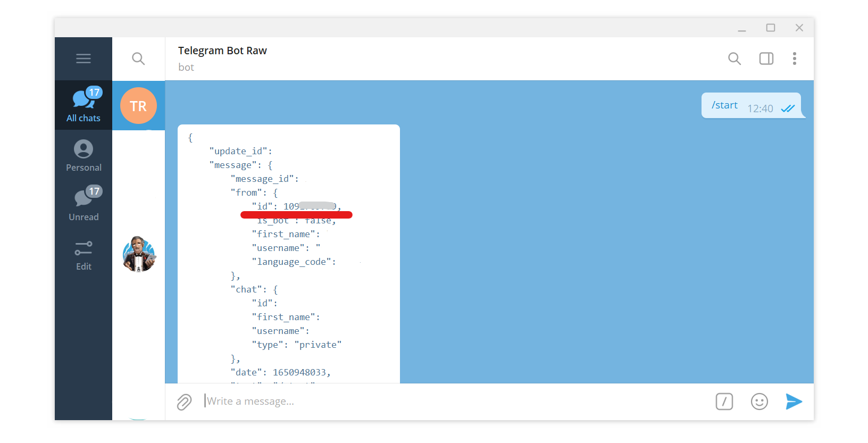Select the TR chat avatar
Image resolution: width=868 pixels, height=443 pixels.
point(138,106)
